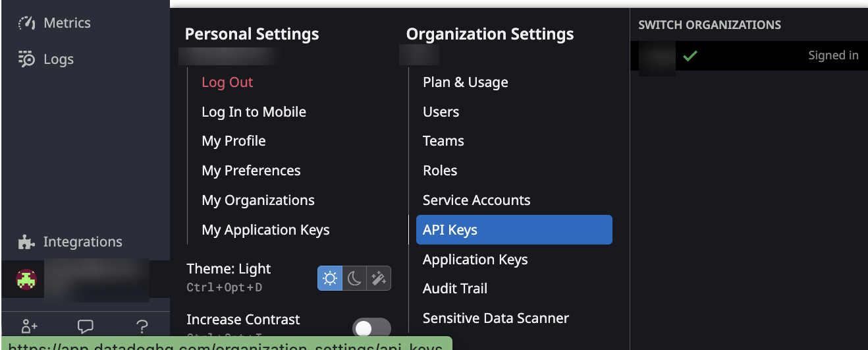Open Sensitive Data Scanner

click(x=495, y=318)
